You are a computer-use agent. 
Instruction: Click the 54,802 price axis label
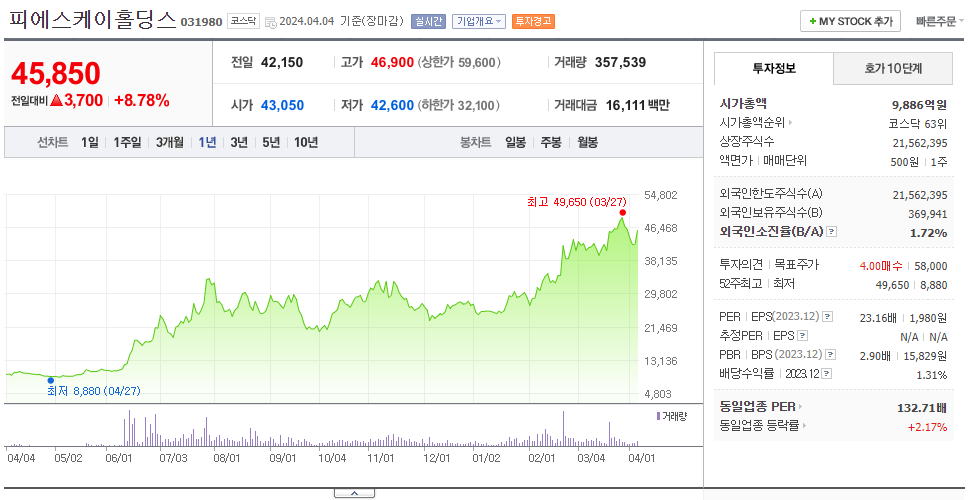click(661, 195)
